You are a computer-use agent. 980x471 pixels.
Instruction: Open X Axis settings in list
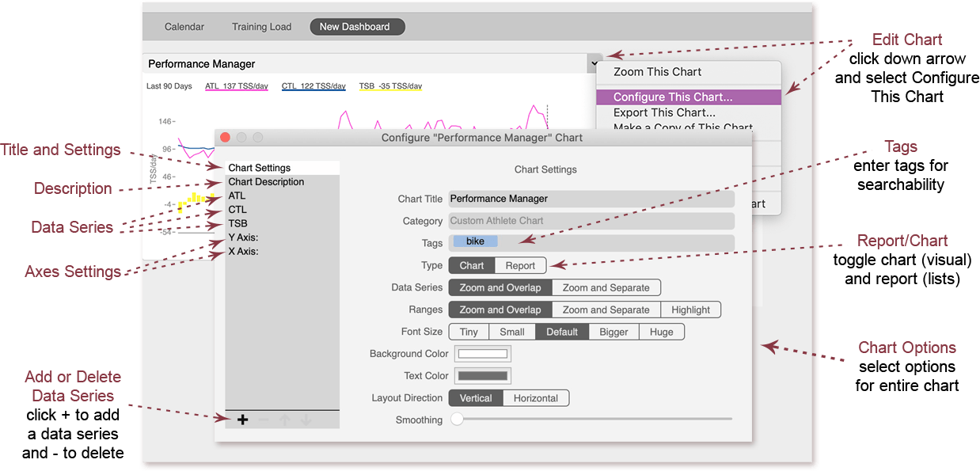click(x=283, y=252)
